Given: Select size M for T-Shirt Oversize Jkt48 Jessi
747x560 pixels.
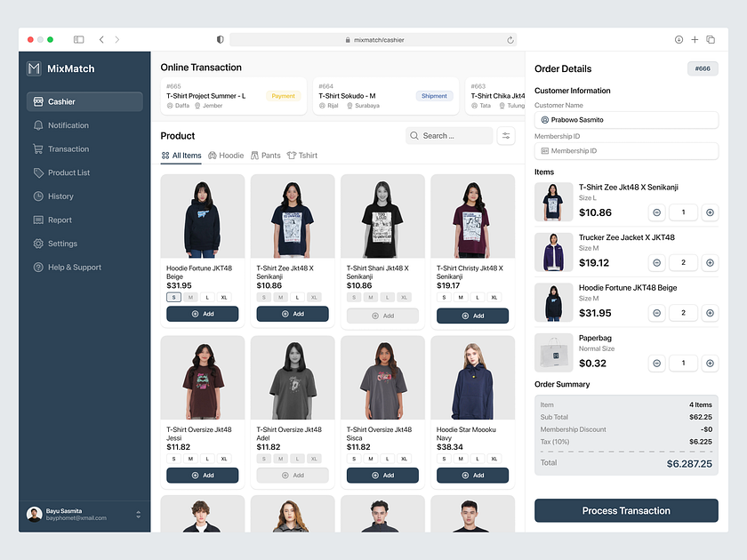Looking at the screenshot, I should tap(190, 459).
